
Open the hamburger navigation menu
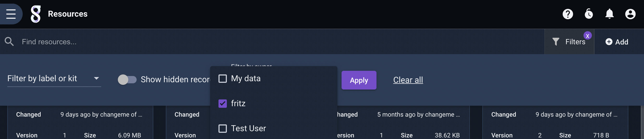pyautogui.click(x=11, y=14)
